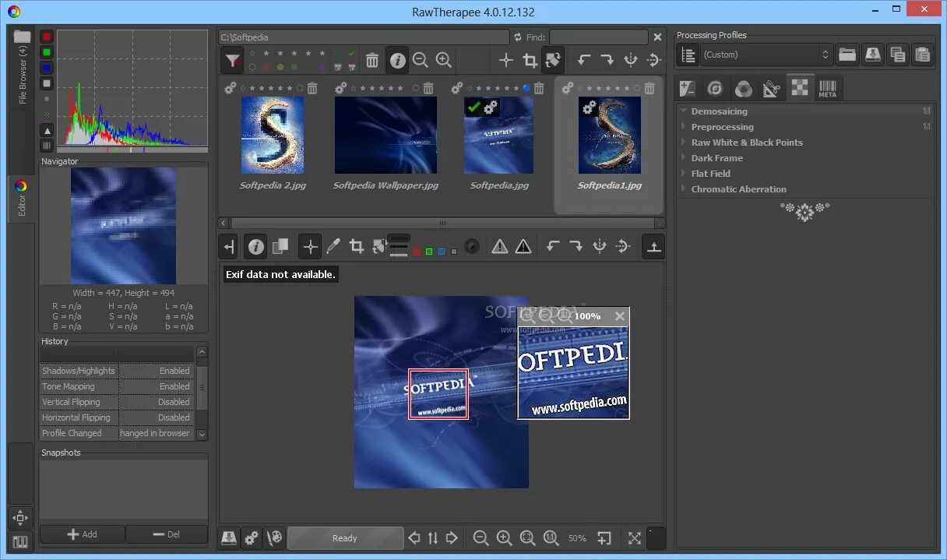947x560 pixels.
Task: Fit image to screen with zoom fit icon
Action: [x=527, y=537]
